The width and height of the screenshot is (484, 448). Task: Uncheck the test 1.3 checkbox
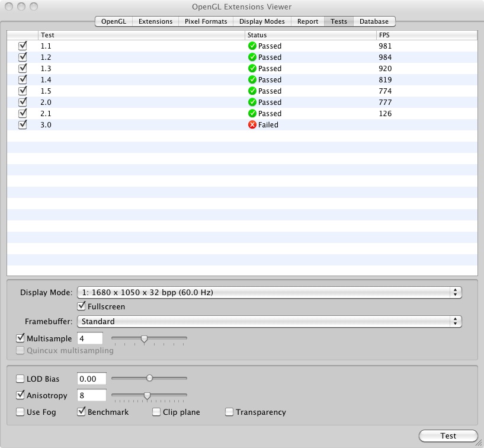[23, 69]
